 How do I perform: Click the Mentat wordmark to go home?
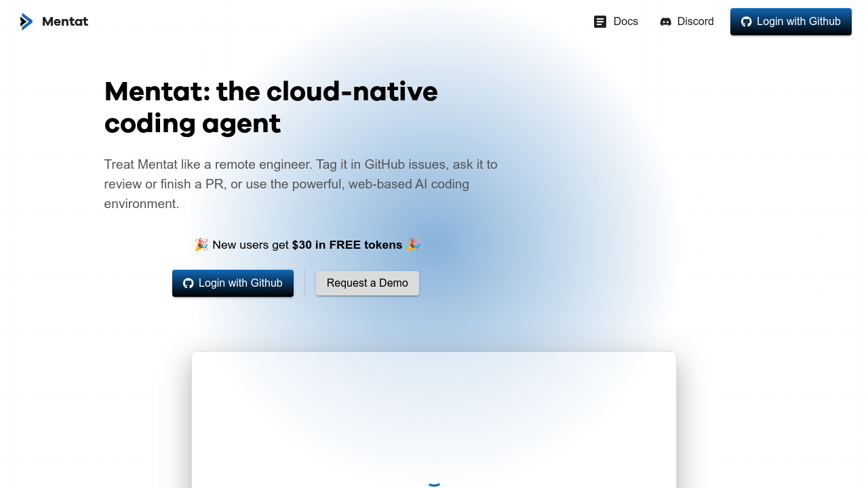[x=65, y=21]
